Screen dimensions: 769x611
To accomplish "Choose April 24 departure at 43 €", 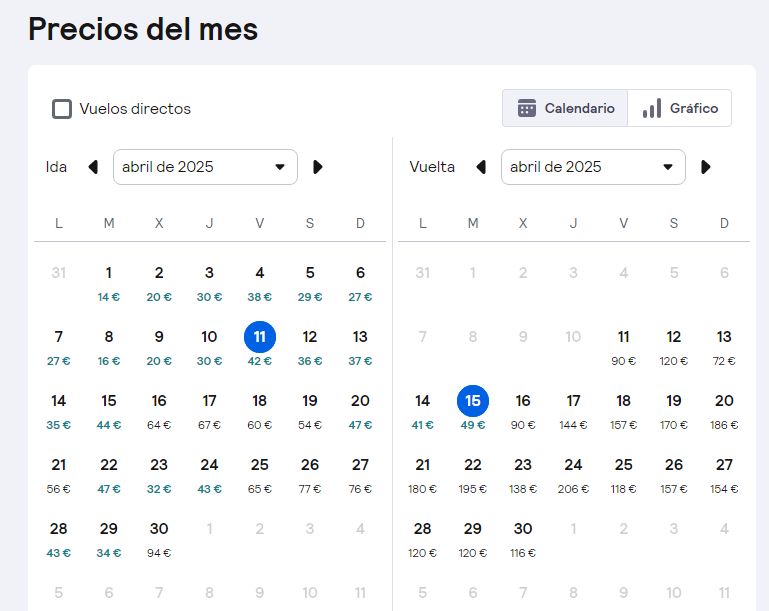I will [209, 476].
